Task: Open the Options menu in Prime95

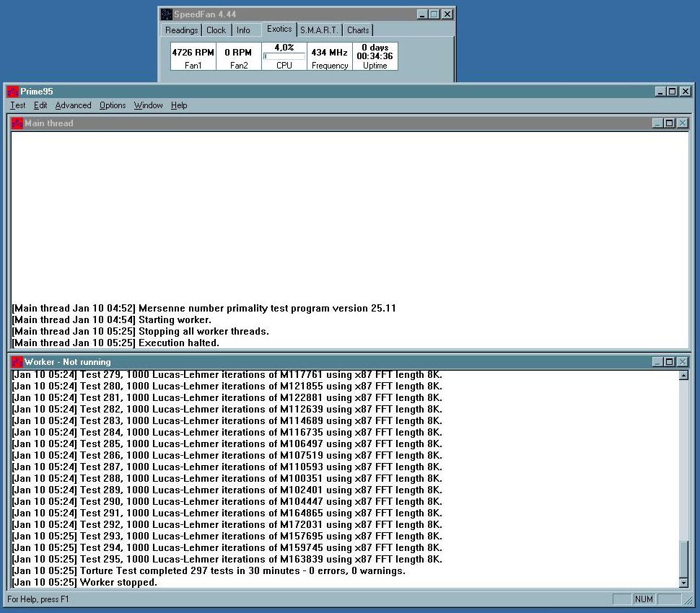Action: [x=113, y=105]
